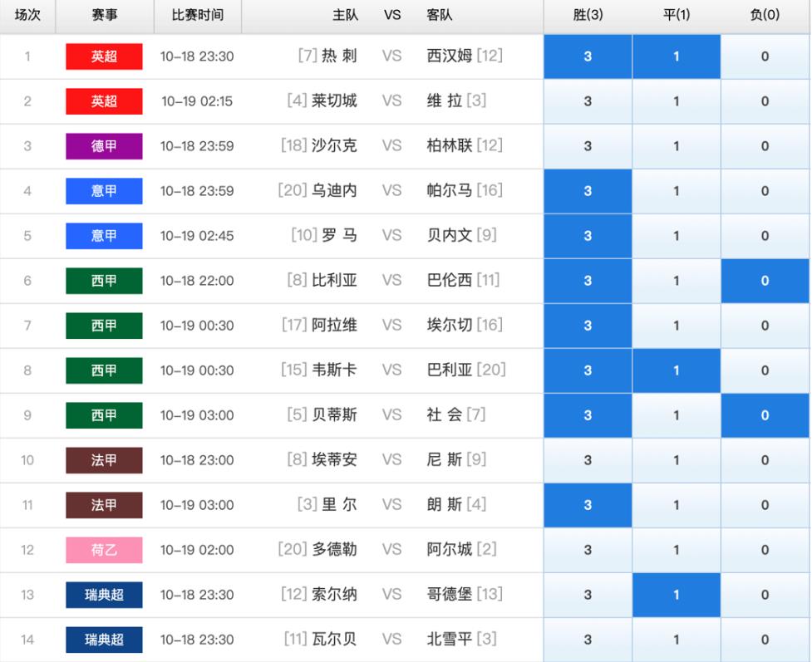Click home team 贝蒂斯

334,414
